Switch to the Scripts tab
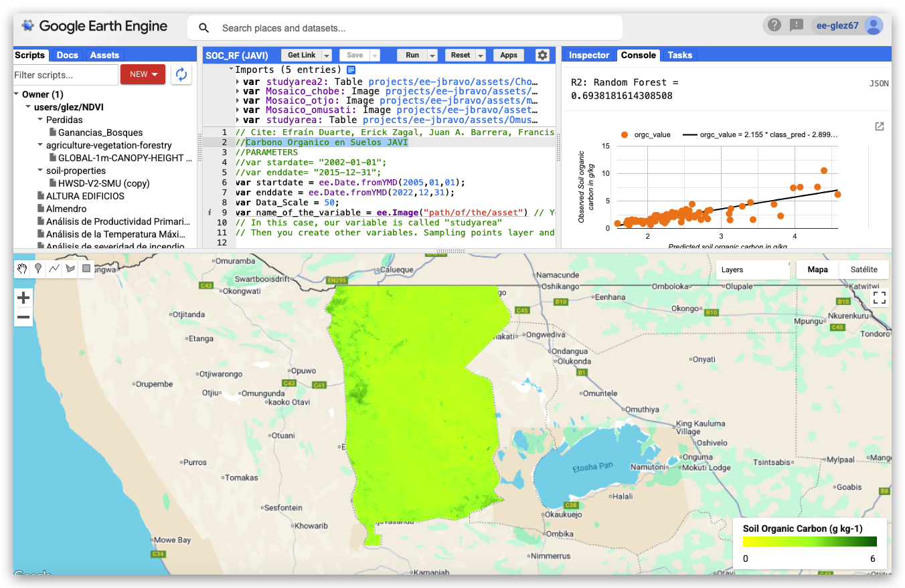This screenshot has width=905, height=588. 30,56
